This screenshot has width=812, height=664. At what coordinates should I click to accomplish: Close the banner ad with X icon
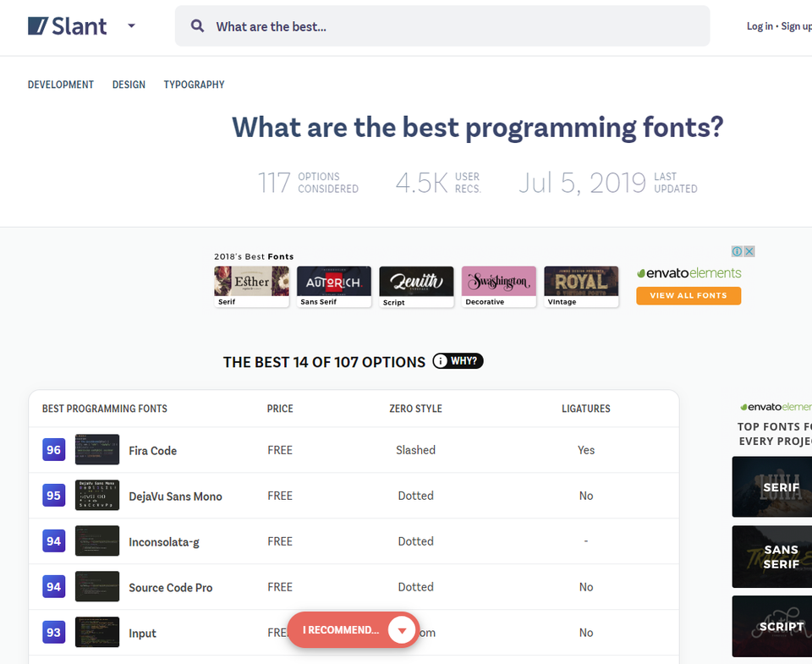pyautogui.click(x=749, y=251)
